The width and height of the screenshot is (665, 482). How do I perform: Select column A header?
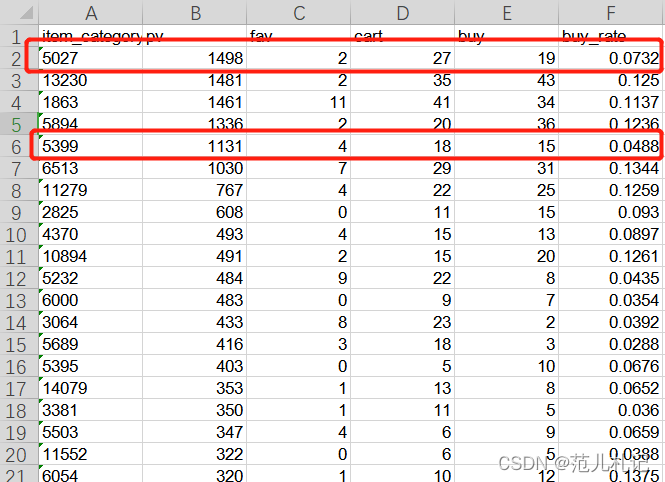[x=91, y=13]
